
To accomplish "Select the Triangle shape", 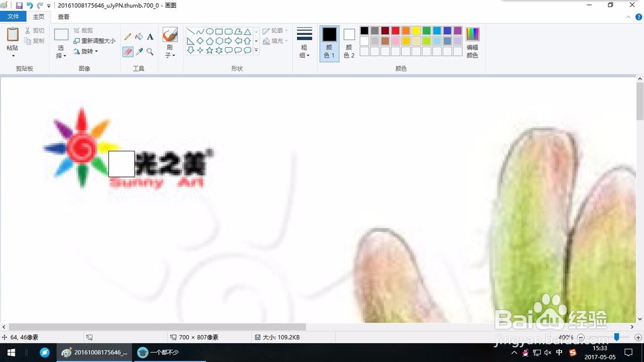I will point(247,32).
